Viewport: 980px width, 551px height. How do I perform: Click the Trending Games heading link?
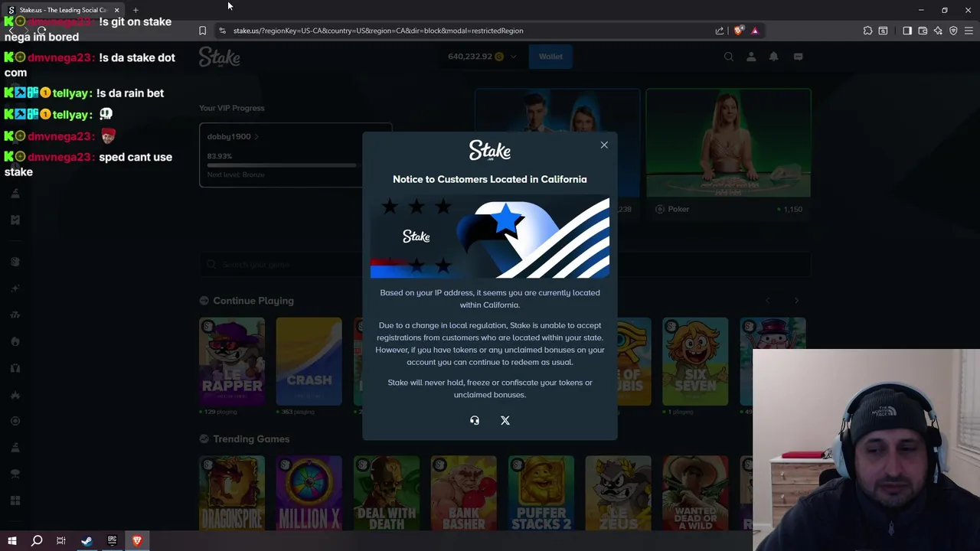[251, 439]
